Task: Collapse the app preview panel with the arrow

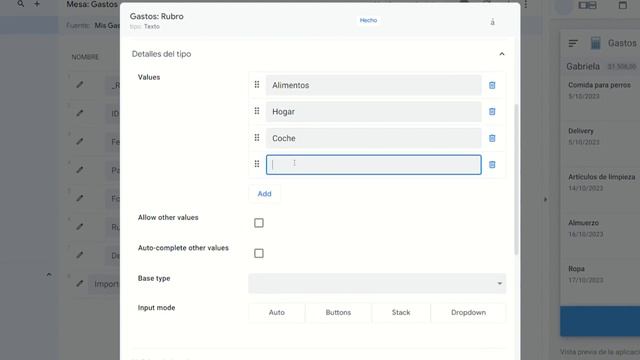Action: tap(546, 200)
